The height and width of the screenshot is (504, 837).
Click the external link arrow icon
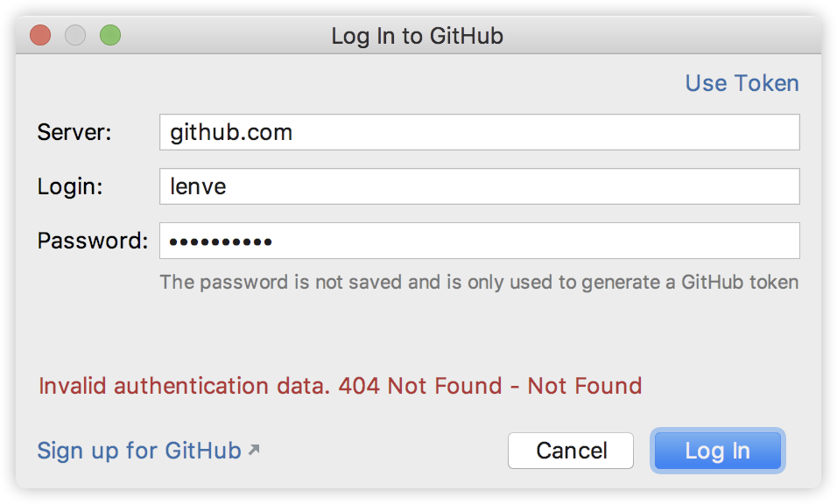[x=254, y=450]
